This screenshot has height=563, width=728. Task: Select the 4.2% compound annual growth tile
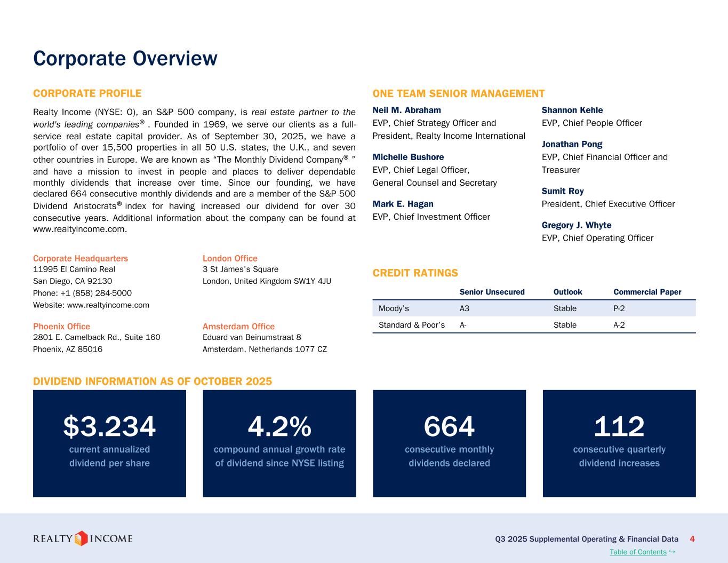[x=279, y=443]
